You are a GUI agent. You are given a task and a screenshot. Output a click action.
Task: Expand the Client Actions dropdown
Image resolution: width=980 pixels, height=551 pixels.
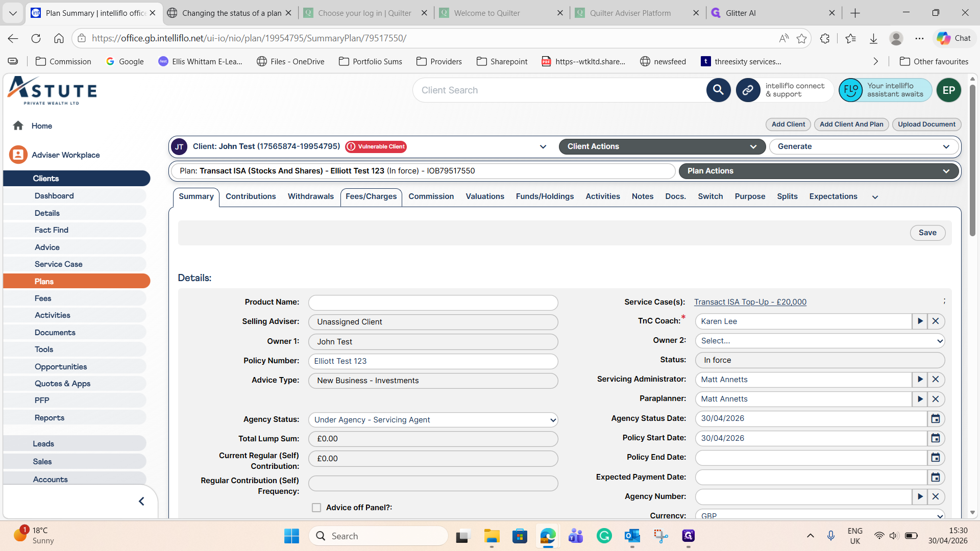(662, 147)
